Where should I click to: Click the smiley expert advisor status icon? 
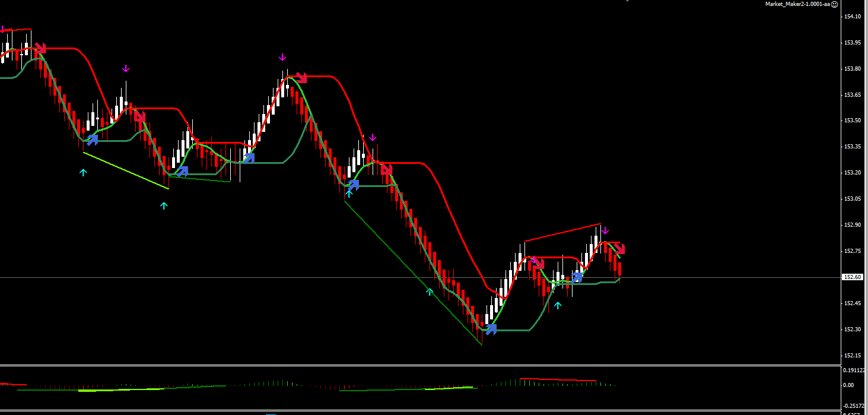(834, 4)
